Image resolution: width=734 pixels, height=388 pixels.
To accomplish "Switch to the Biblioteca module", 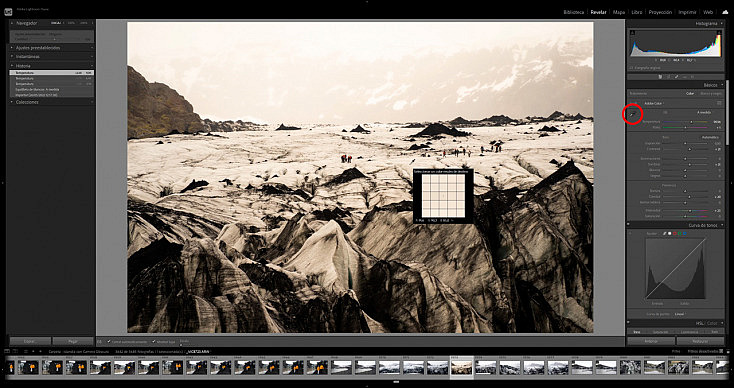I will point(573,12).
